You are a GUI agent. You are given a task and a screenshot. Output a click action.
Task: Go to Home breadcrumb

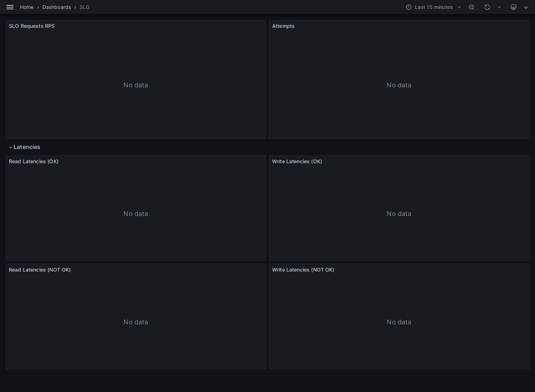point(27,7)
